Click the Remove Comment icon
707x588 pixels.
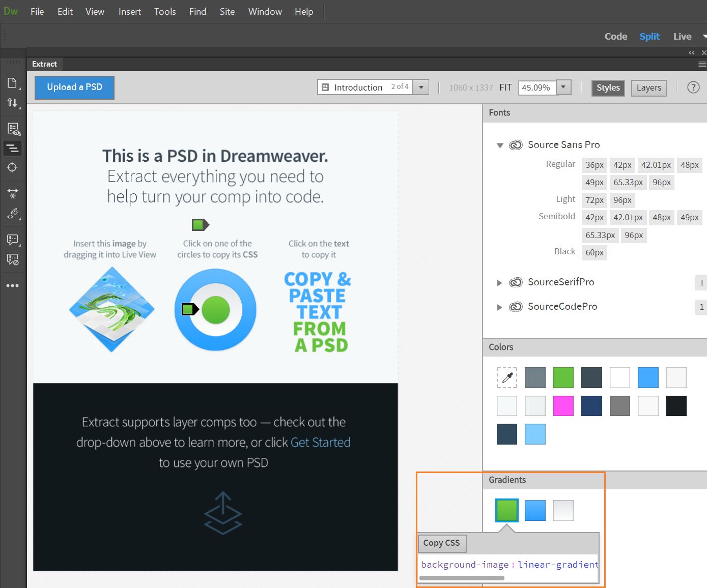point(13,260)
